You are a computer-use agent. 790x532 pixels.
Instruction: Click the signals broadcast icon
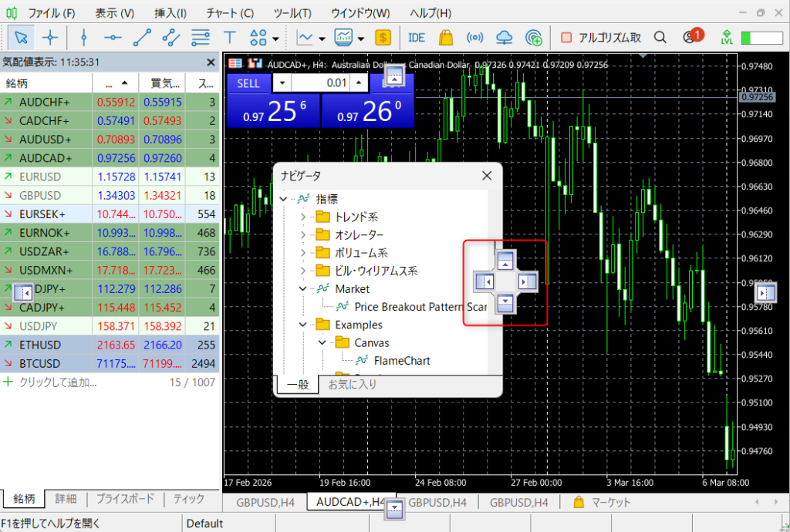click(476, 37)
